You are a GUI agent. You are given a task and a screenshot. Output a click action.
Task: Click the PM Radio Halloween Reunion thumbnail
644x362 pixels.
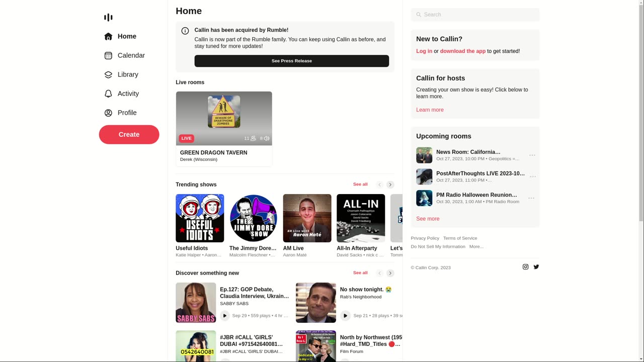click(424, 198)
